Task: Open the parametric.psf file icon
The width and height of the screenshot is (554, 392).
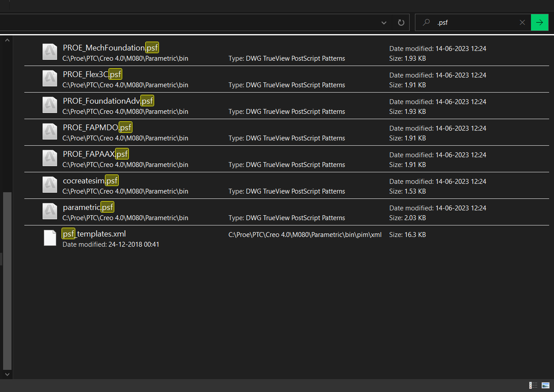Action: pyautogui.click(x=50, y=211)
